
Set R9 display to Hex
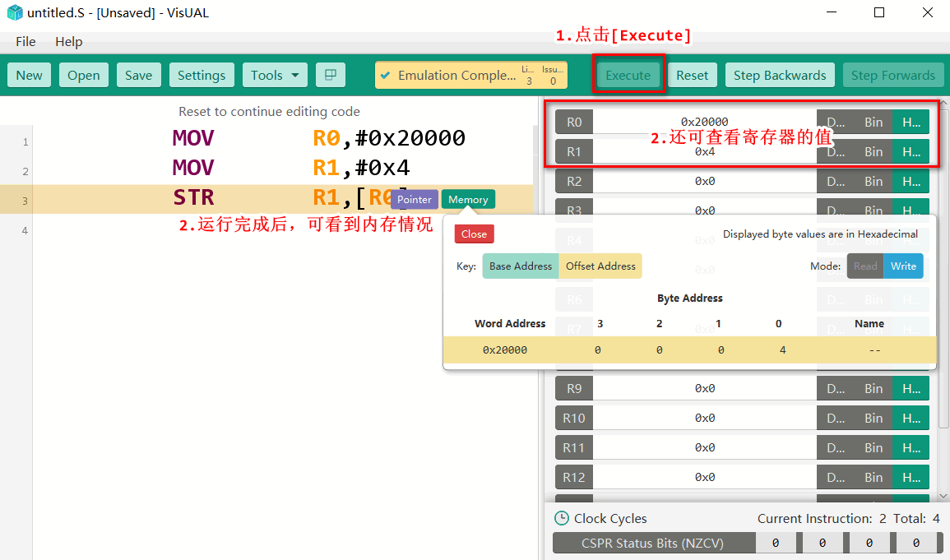pyautogui.click(x=911, y=388)
